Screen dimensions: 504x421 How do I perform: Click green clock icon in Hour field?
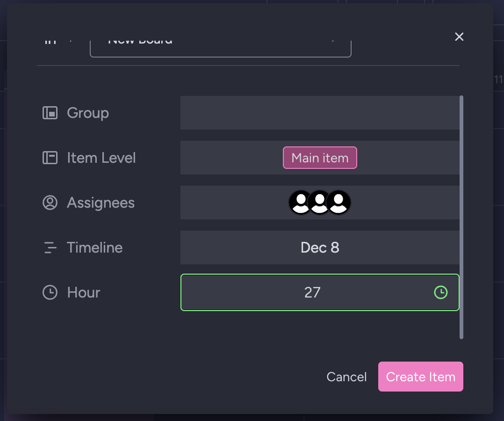tap(440, 292)
